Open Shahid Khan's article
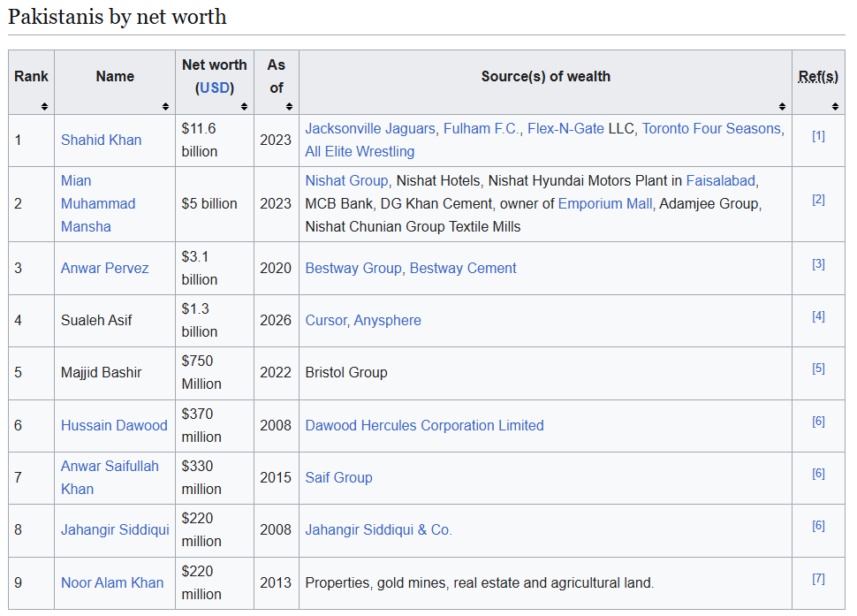The width and height of the screenshot is (857, 616). click(x=101, y=140)
